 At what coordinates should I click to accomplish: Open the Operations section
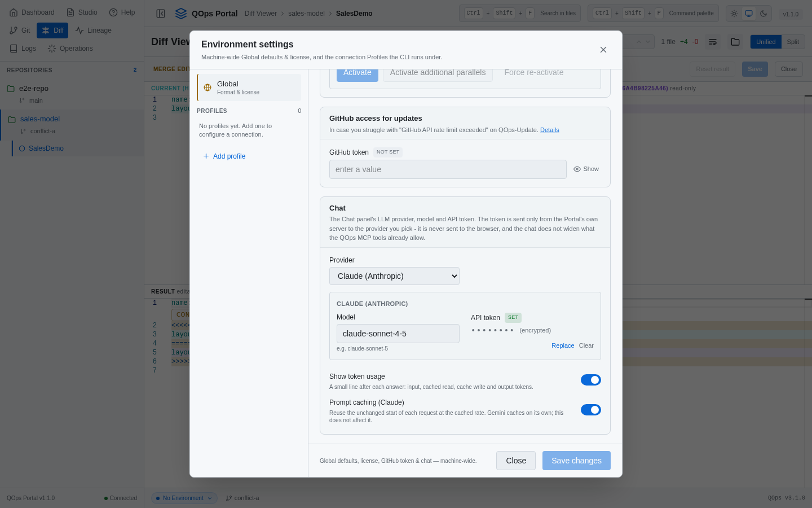70,49
